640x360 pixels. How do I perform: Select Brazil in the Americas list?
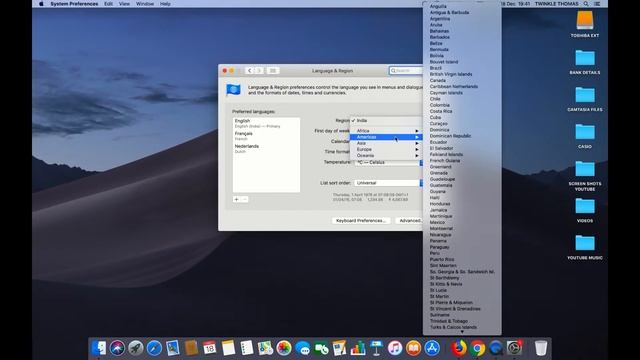[x=462, y=68]
